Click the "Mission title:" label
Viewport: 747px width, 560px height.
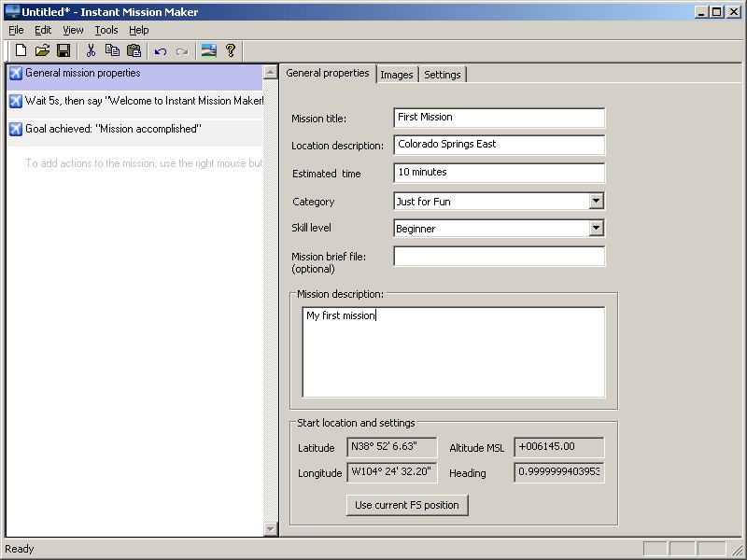pyautogui.click(x=318, y=119)
